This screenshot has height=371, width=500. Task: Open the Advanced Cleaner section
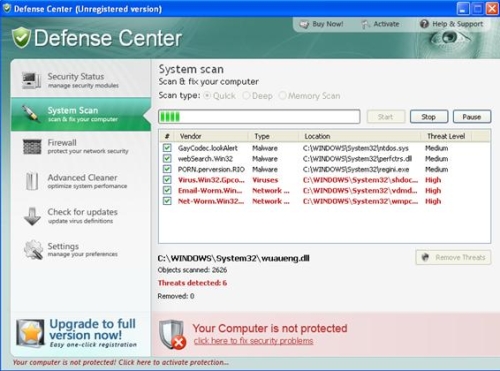click(81, 181)
